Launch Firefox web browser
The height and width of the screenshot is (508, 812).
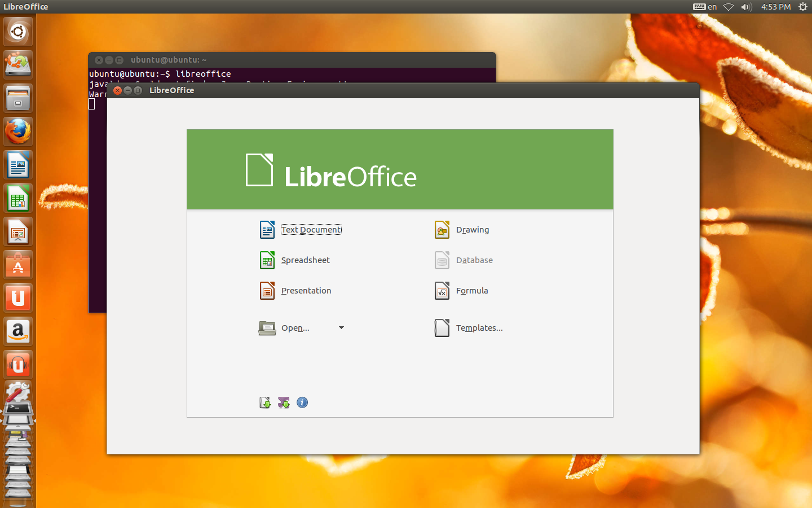pos(18,131)
